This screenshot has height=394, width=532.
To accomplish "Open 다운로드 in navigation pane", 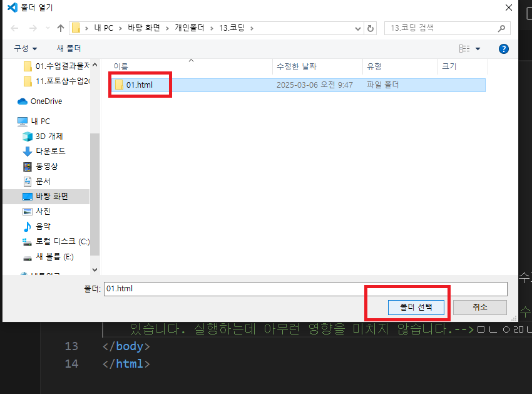I will (x=44, y=151).
